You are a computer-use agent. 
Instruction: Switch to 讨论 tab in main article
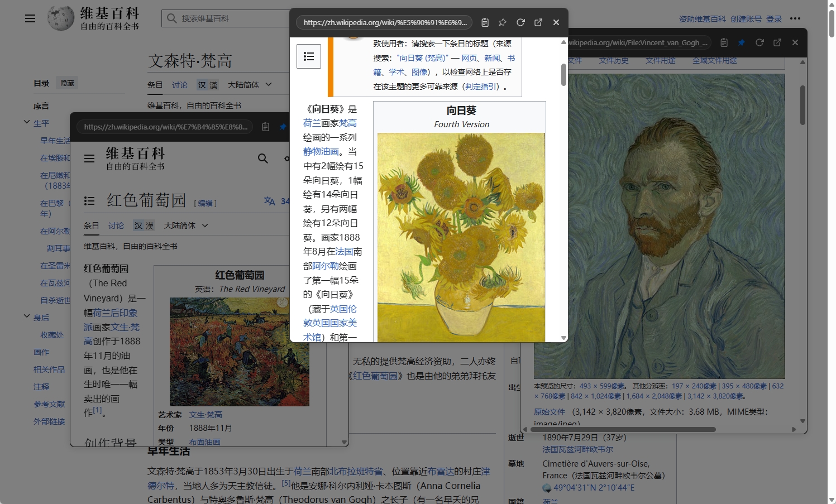coord(179,85)
